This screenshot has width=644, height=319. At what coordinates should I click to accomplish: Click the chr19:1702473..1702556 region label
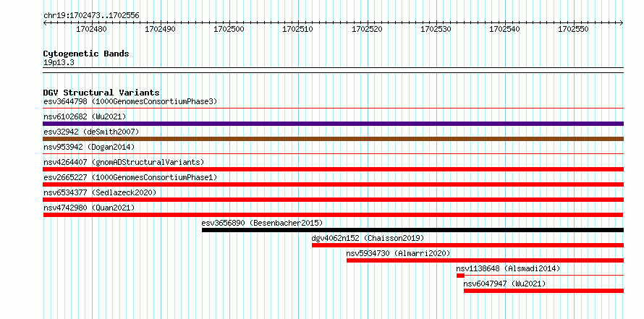(91, 16)
